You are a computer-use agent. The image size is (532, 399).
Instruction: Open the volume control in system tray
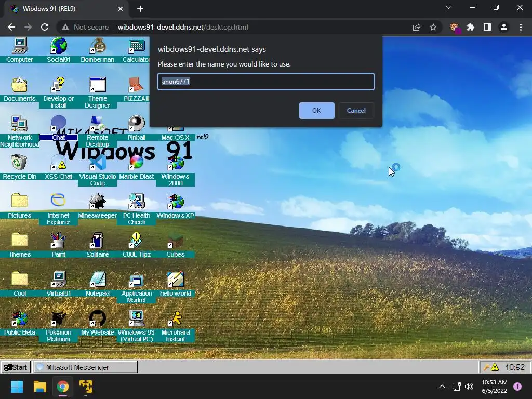[x=469, y=387]
